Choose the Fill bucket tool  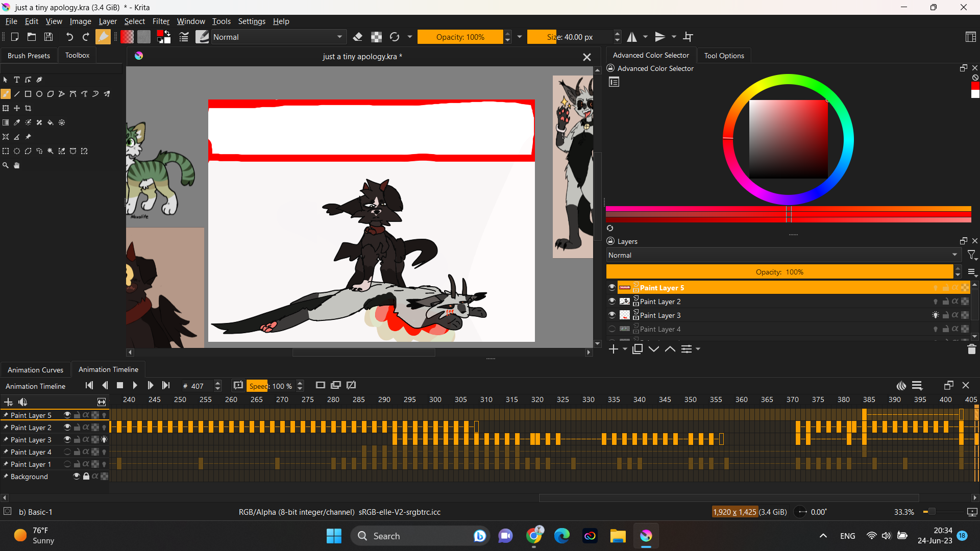click(51, 122)
